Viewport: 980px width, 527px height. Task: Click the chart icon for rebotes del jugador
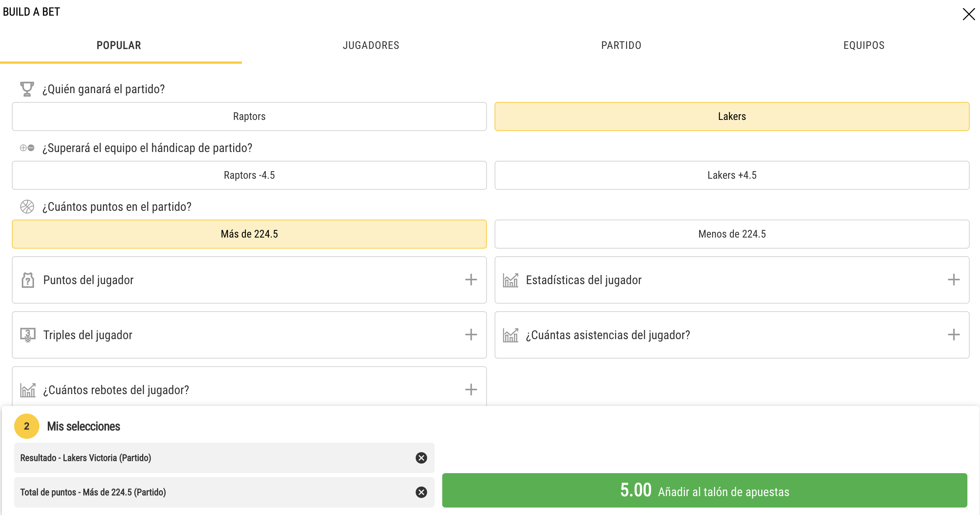tap(28, 390)
